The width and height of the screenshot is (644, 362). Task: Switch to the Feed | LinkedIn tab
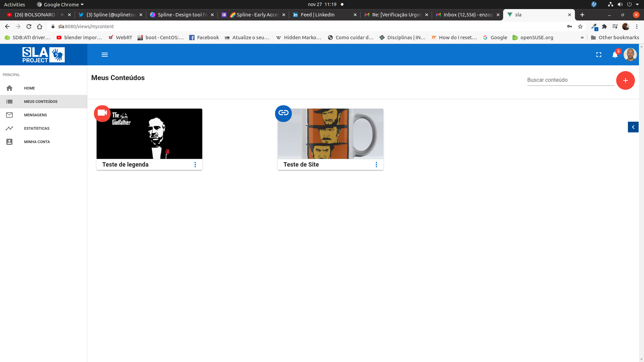click(x=317, y=15)
